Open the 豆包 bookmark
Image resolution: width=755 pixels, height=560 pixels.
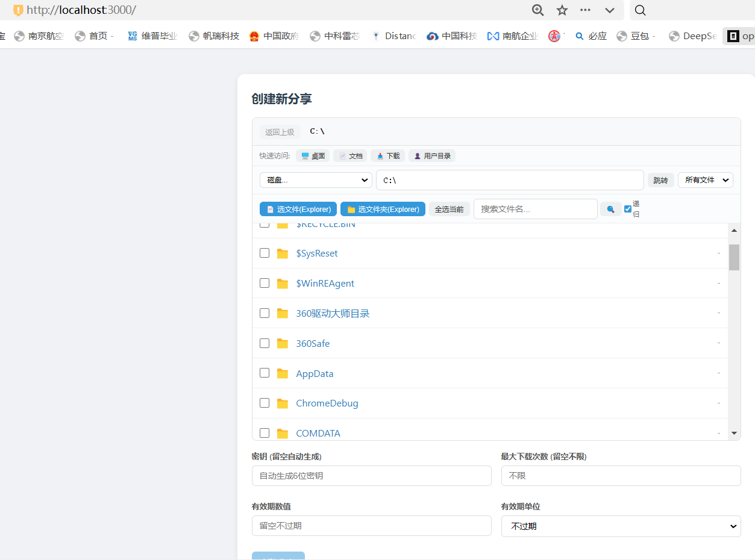click(636, 36)
